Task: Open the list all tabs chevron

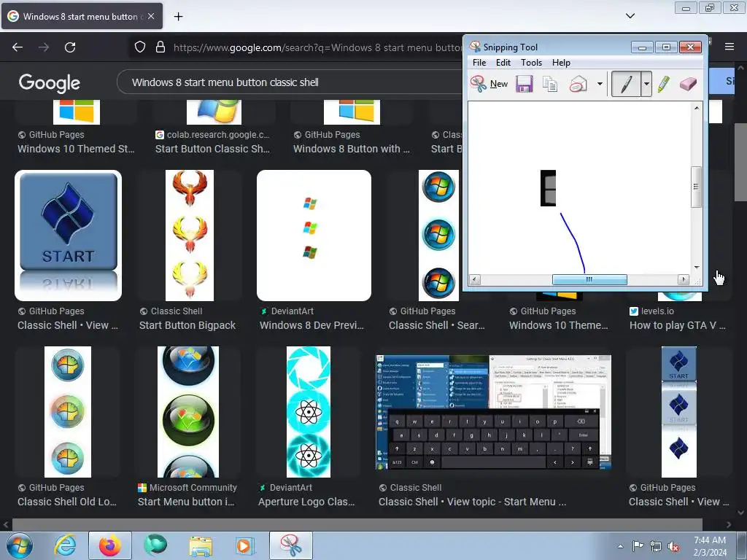Action: (630, 16)
